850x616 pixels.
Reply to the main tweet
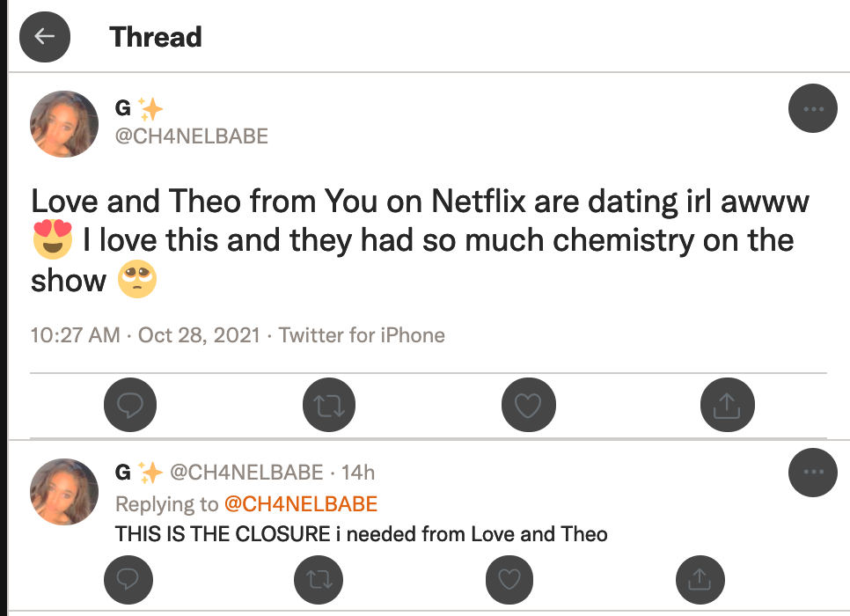click(130, 405)
